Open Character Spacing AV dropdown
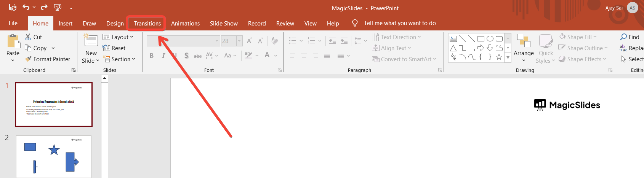The image size is (644, 178). (x=212, y=56)
